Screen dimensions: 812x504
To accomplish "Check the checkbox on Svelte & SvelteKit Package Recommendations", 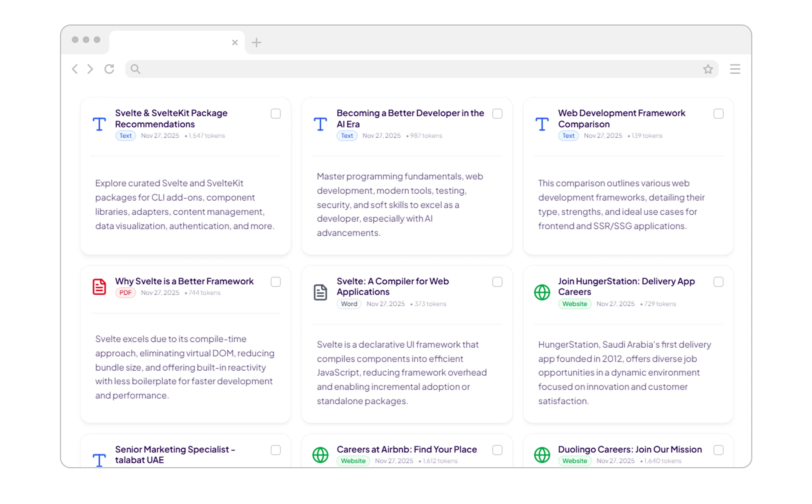I will click(x=276, y=114).
